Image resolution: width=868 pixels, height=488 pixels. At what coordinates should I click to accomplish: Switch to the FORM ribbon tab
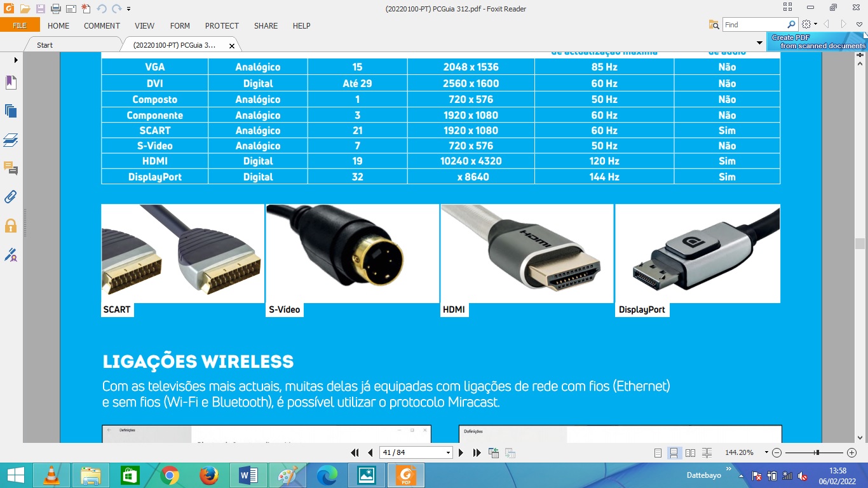point(180,26)
